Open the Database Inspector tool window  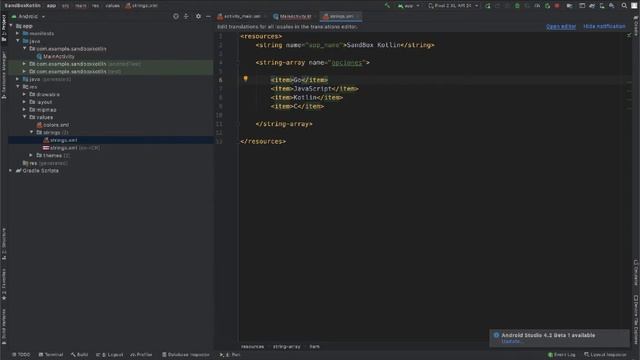tap(186, 355)
